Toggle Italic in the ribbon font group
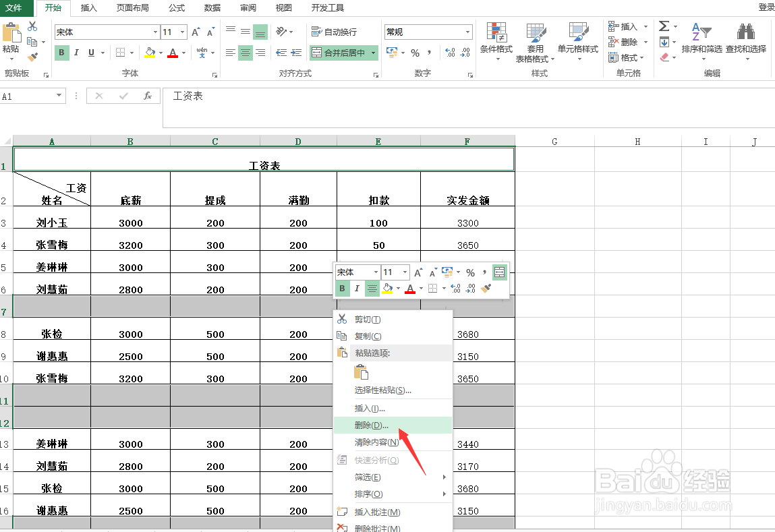775x532 pixels. tap(77, 53)
